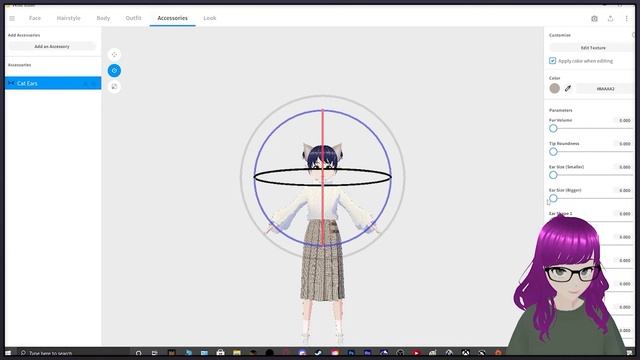Click the Tip Roundness value field

pos(623,144)
